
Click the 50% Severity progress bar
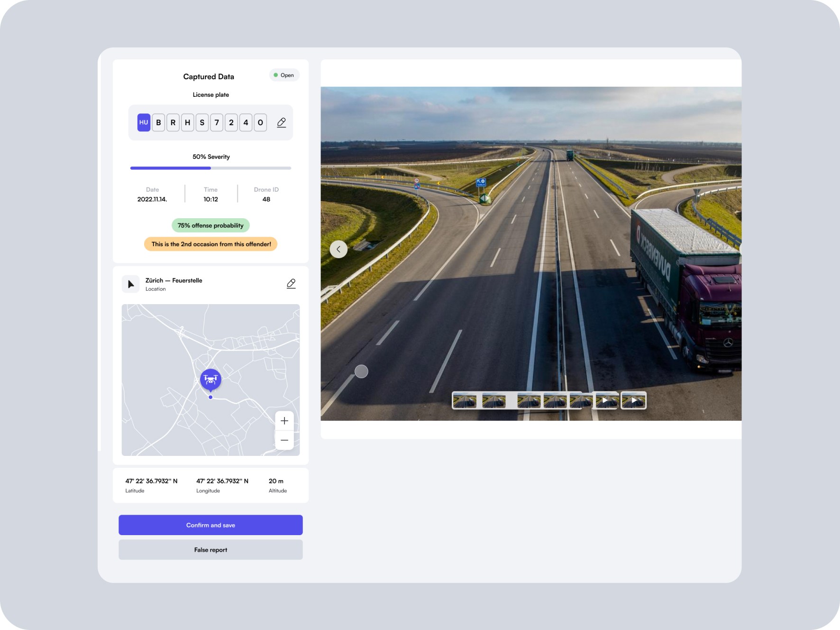(x=210, y=168)
